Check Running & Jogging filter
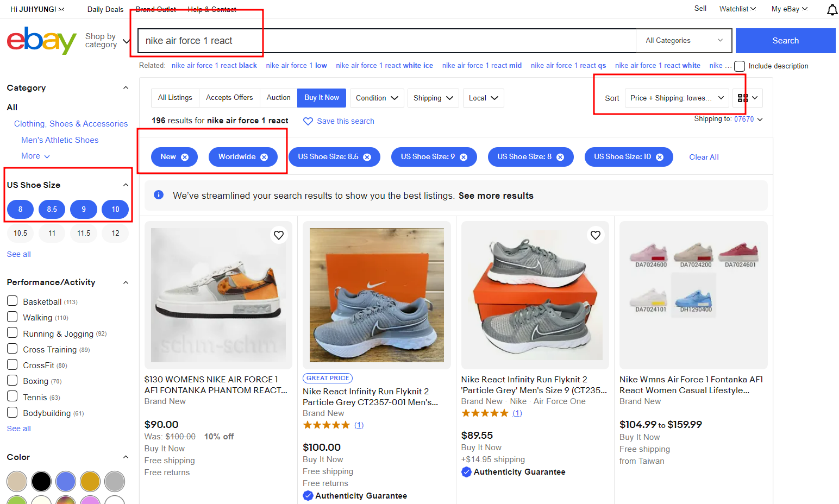 point(12,333)
